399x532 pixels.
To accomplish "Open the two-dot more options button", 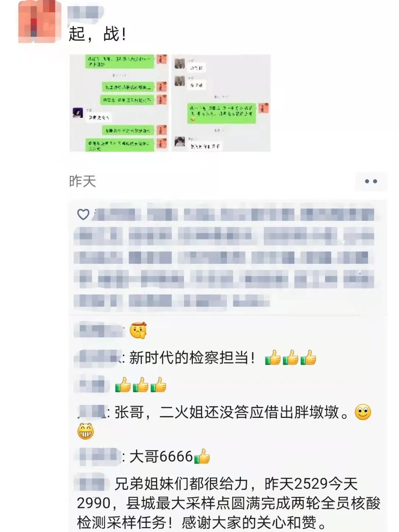I will 371,181.
